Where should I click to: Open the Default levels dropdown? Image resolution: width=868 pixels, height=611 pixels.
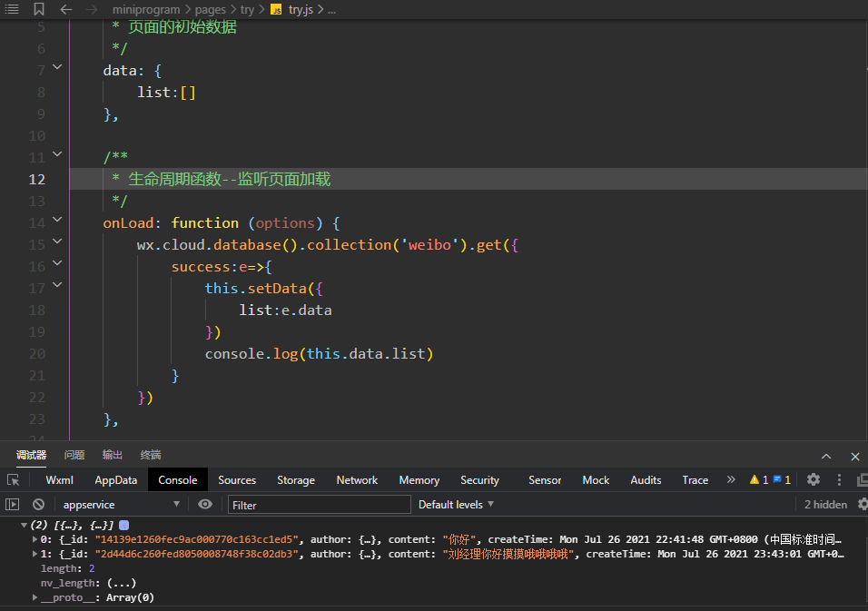click(456, 504)
